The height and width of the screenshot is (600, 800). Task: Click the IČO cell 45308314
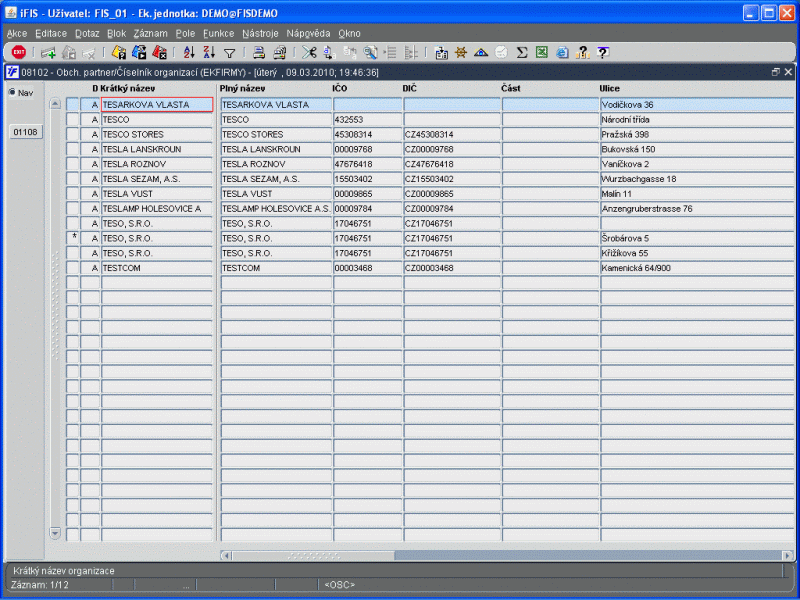(x=367, y=135)
